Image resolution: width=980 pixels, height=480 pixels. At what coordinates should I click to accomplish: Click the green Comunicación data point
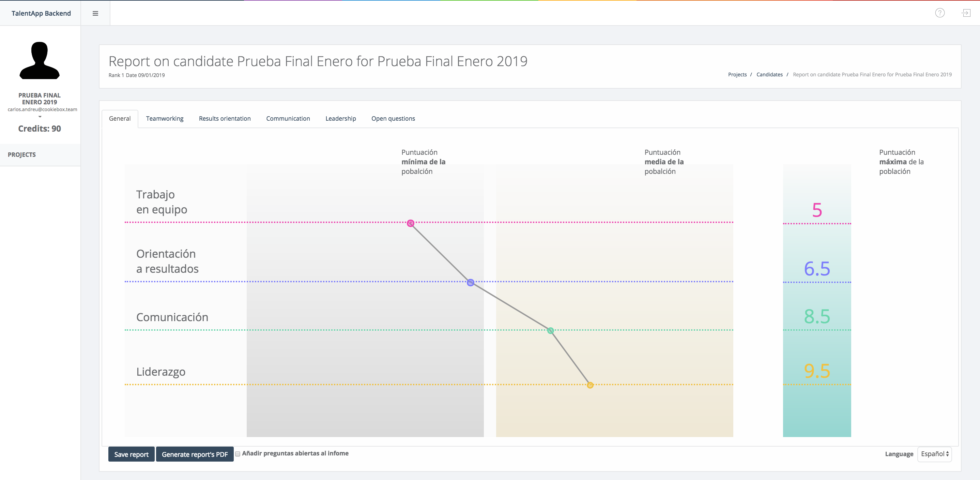coord(551,330)
